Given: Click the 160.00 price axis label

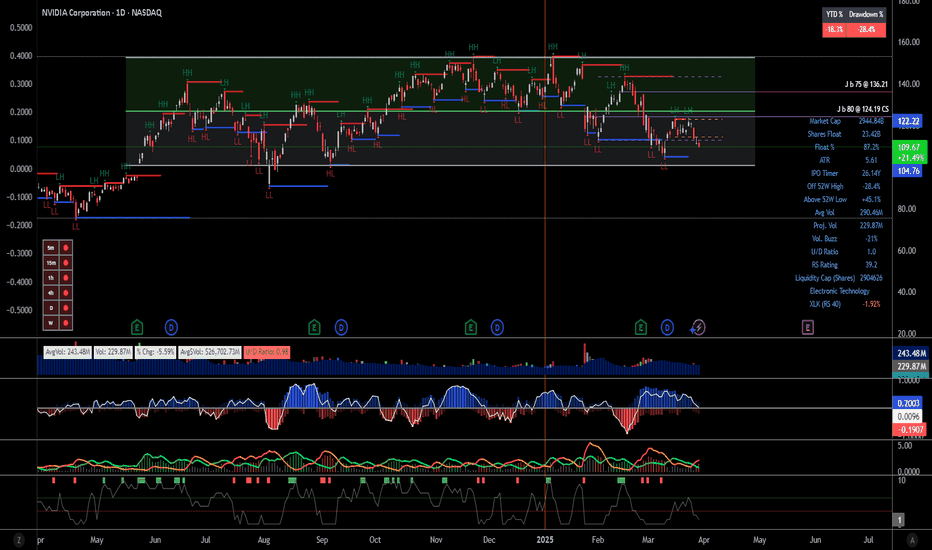Looking at the screenshot, I should point(909,42).
